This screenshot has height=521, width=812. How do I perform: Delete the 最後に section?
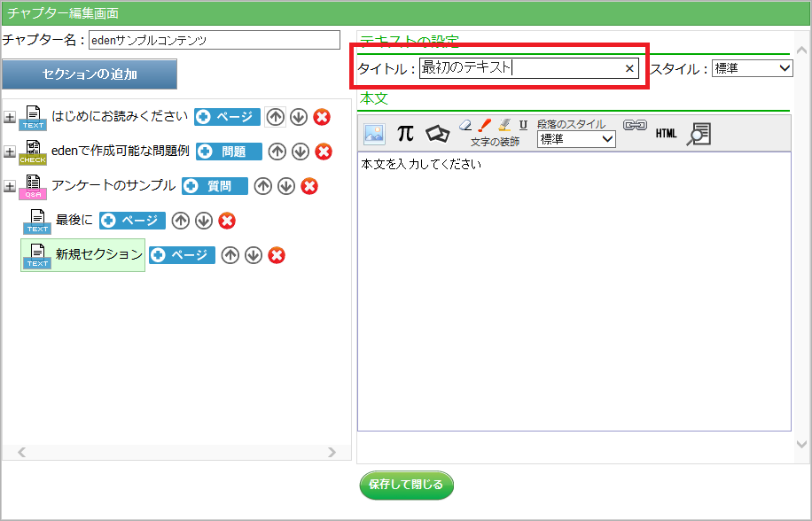click(227, 221)
